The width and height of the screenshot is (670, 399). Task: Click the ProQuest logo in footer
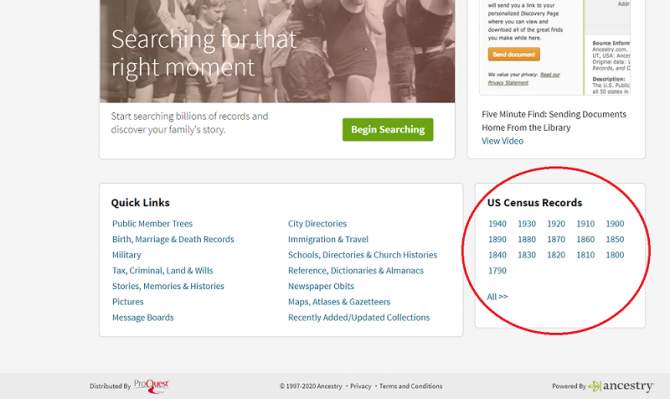coord(151,386)
